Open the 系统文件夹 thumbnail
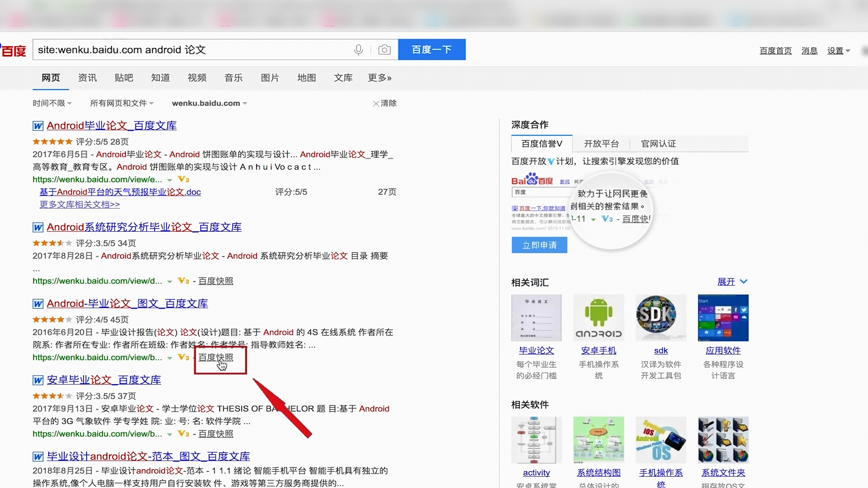This screenshot has height=488, width=868. point(723,440)
